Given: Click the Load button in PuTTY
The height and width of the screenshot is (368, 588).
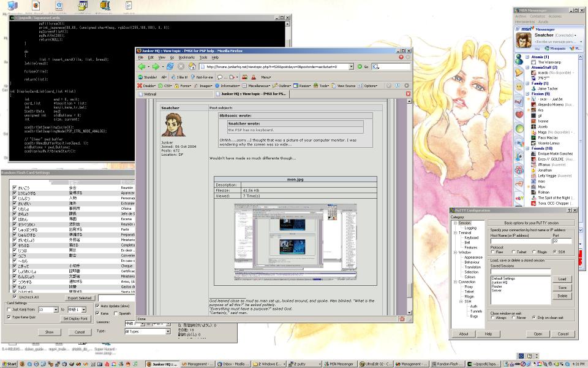Looking at the screenshot, I should coord(562,279).
